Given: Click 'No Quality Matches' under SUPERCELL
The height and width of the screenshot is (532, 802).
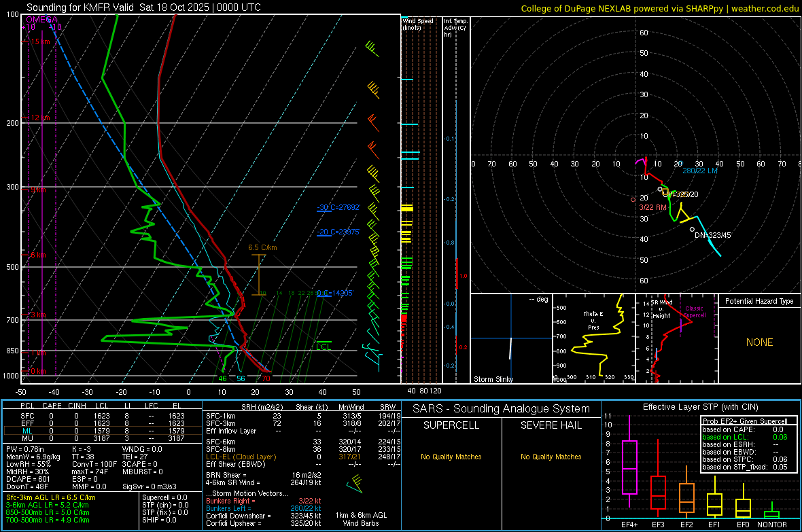Looking at the screenshot, I should pyautogui.click(x=451, y=457).
